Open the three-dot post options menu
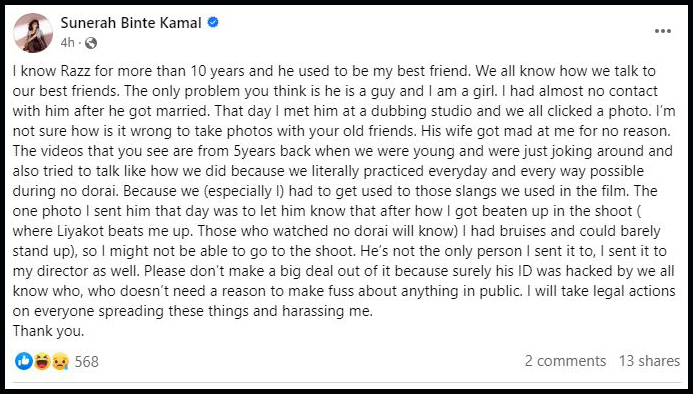The width and height of the screenshot is (693, 394). coord(663,31)
